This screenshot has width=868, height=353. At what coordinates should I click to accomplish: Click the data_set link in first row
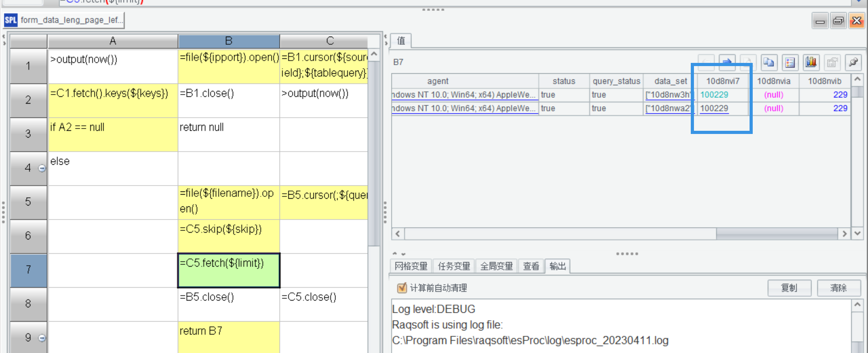[x=668, y=95]
